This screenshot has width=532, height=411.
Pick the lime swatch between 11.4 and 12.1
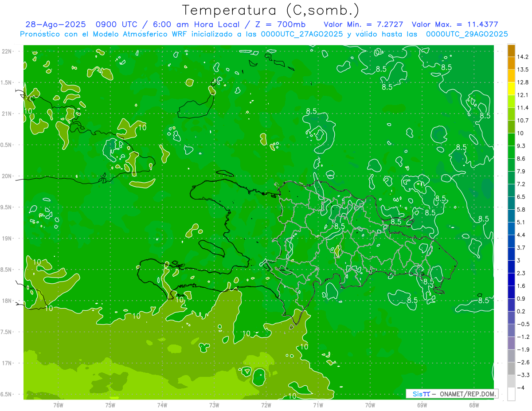511,101
